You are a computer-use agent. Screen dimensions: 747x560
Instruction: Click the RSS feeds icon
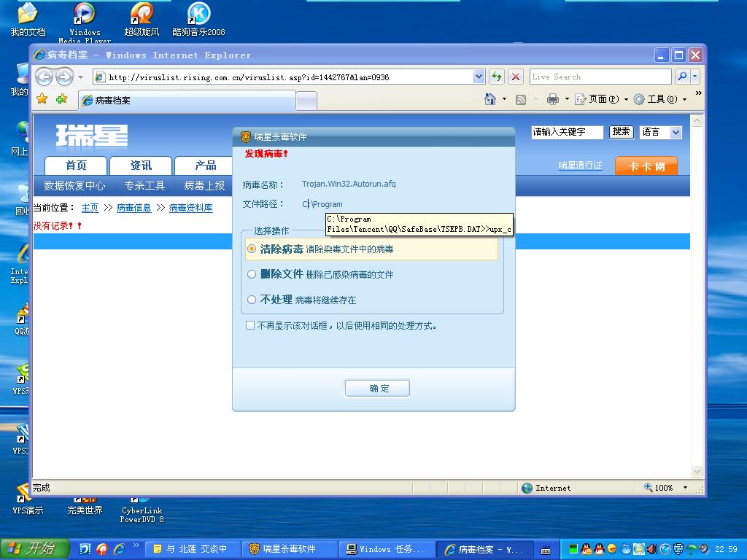click(521, 99)
